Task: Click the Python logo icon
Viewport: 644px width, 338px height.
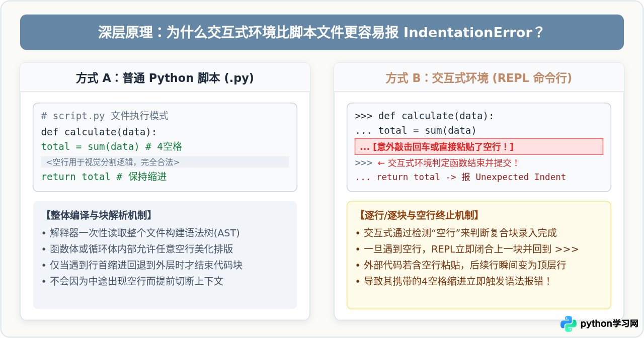Action: pos(569,324)
